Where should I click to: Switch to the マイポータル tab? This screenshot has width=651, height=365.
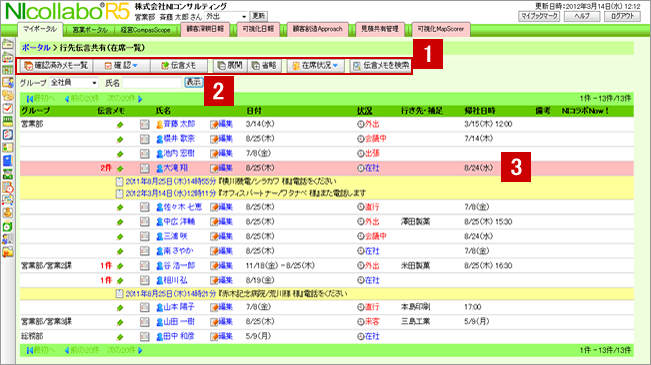40,29
